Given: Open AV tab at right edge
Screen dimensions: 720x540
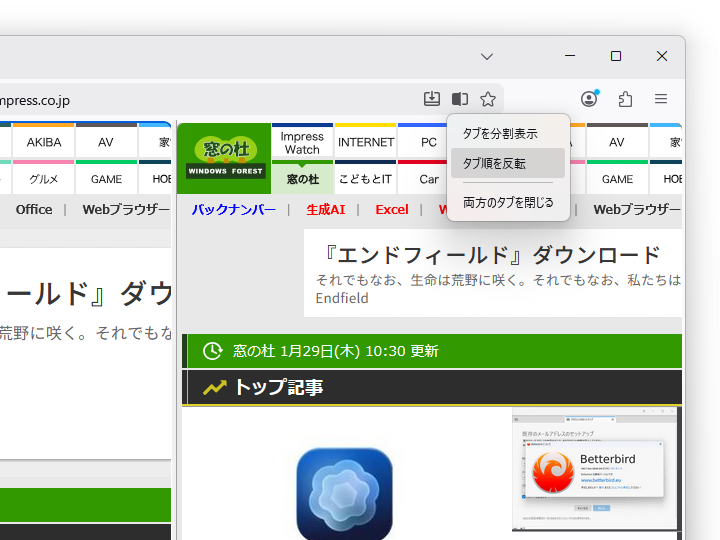Looking at the screenshot, I should pos(617,142).
